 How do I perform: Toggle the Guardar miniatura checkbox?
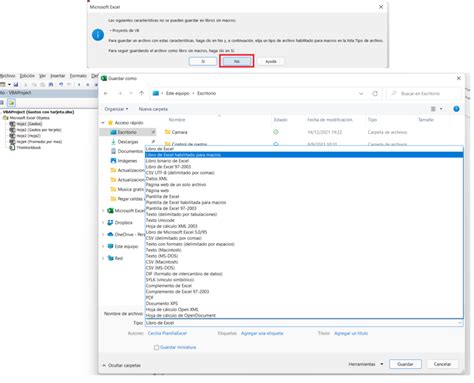point(156,347)
